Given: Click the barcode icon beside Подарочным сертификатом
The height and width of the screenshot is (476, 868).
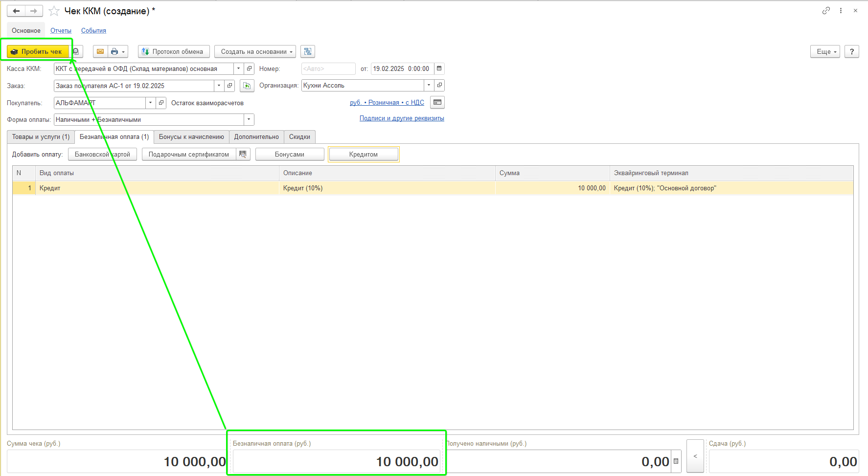Looking at the screenshot, I should pos(243,154).
